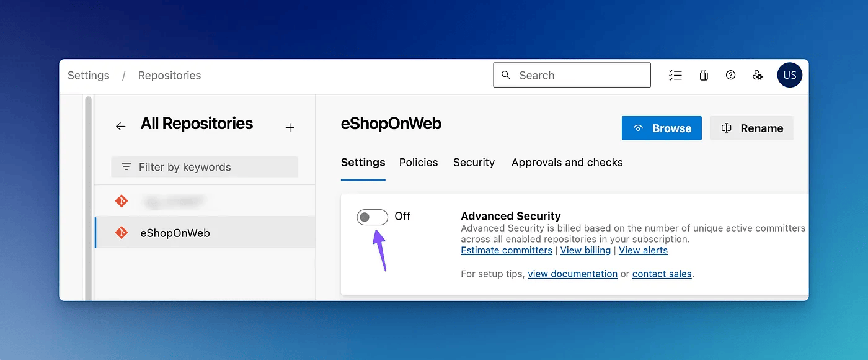This screenshot has height=360, width=868.
Task: Open the user settings icon
Action: point(758,75)
